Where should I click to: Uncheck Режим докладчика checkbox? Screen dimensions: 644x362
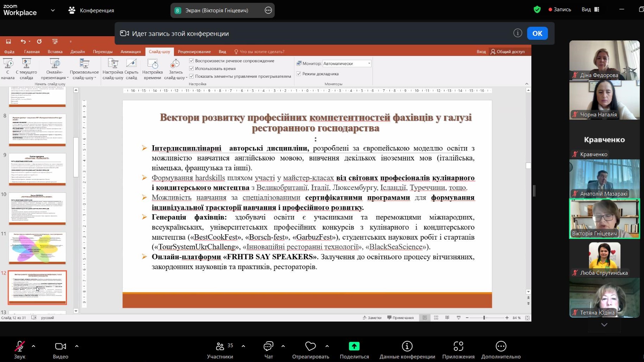(299, 74)
